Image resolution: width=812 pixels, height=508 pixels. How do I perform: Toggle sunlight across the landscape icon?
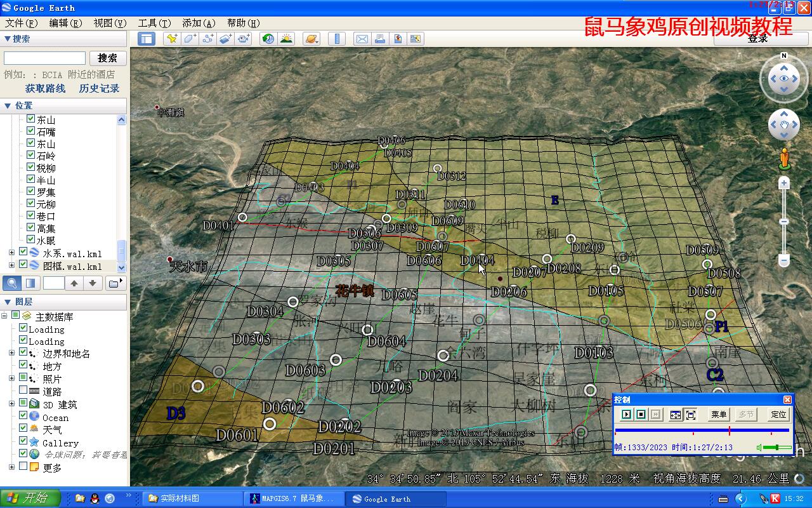click(287, 39)
